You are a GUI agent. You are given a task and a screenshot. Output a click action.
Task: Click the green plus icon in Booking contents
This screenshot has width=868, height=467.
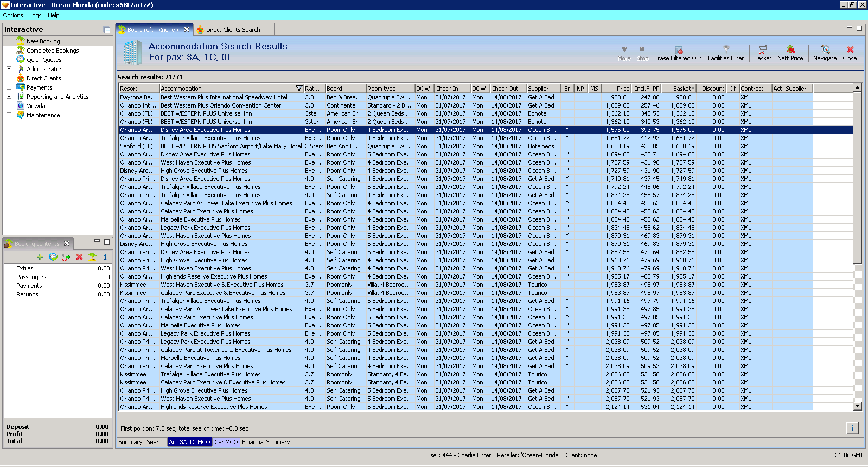click(x=40, y=257)
